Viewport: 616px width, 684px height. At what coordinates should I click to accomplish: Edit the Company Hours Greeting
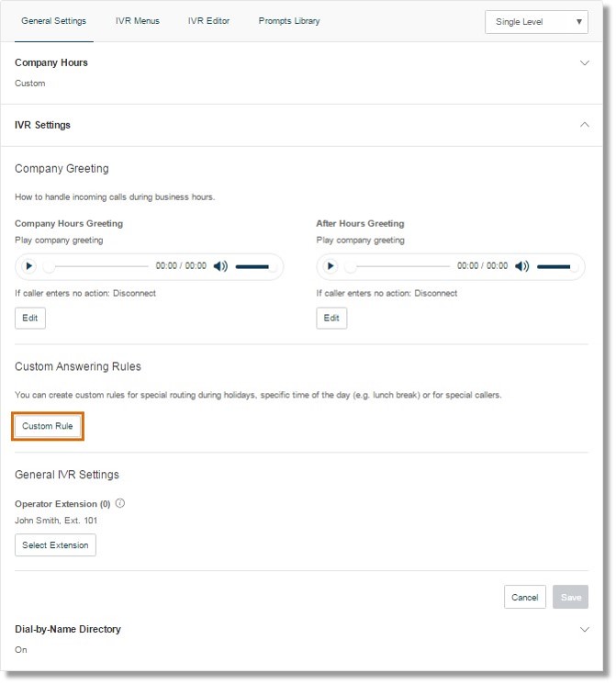[x=30, y=318]
